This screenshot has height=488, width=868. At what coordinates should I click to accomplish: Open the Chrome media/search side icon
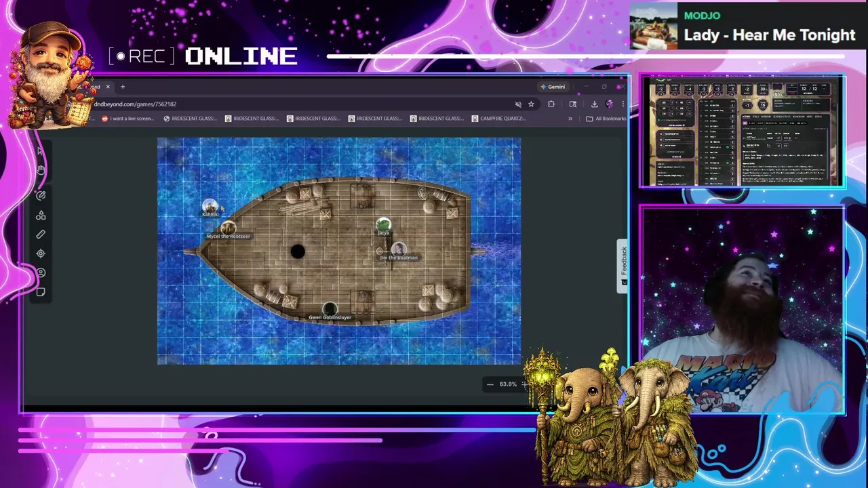pyautogui.click(x=573, y=104)
